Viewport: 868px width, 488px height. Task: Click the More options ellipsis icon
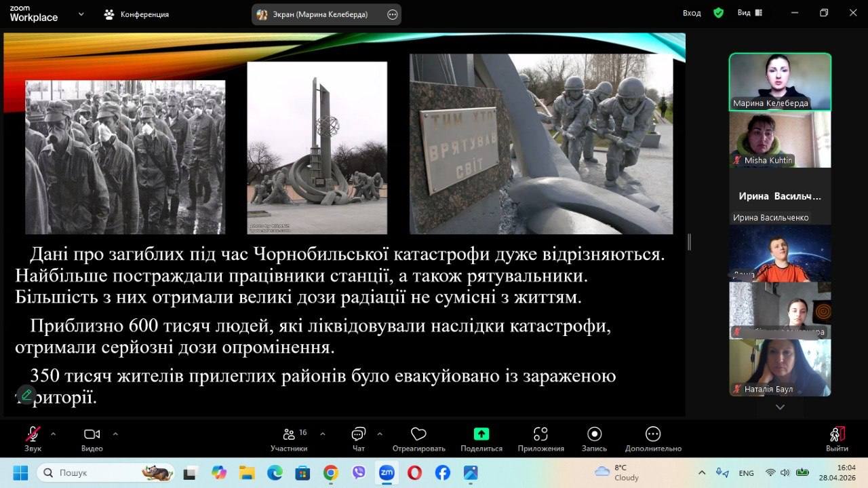click(652, 434)
